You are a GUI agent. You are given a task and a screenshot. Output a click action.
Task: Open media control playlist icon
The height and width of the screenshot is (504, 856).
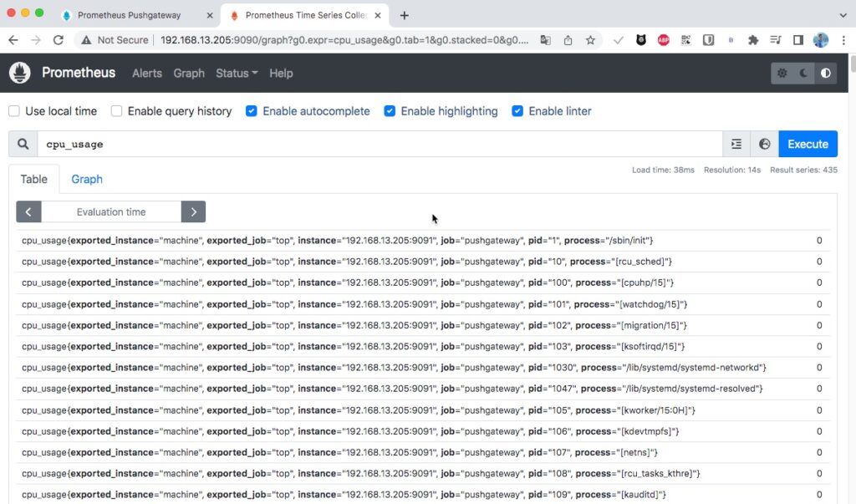pos(775,40)
